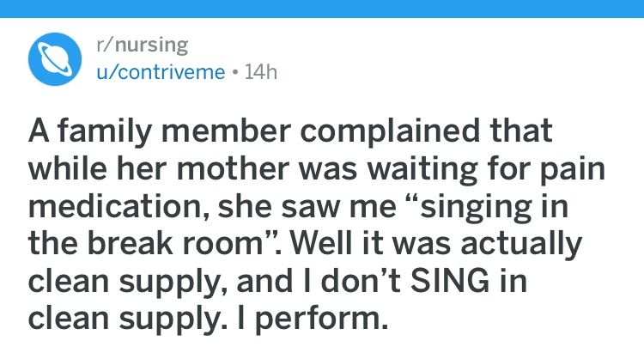Viewport: 644px width, 359px height.
Task: Click "while her mother" in the post text
Action: tap(159, 169)
